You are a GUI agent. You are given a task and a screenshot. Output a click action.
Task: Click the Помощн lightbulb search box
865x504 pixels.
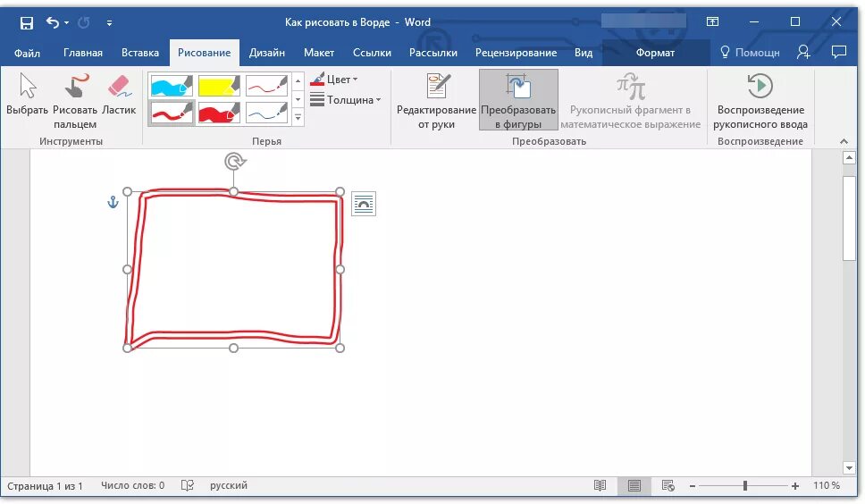click(751, 53)
